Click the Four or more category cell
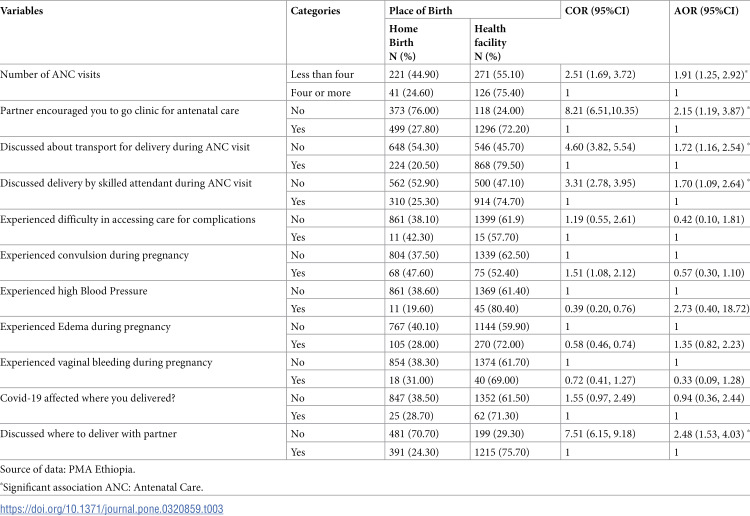 click(x=320, y=93)
